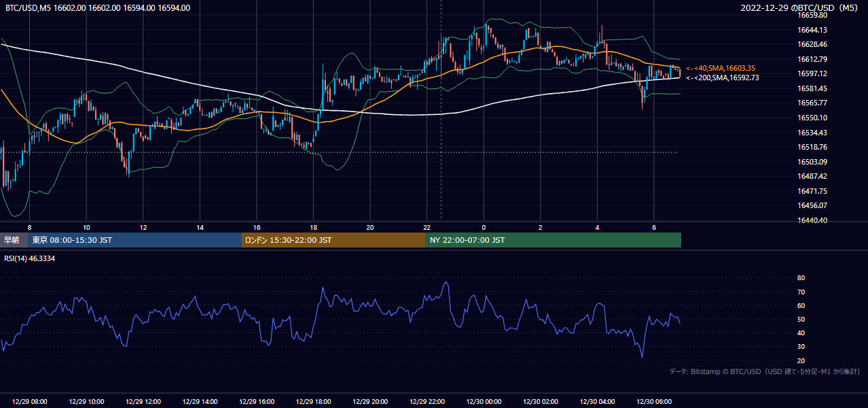The width and height of the screenshot is (868, 408).
Task: Click the 200 SMA label showing 16592.73
Action: pos(722,78)
